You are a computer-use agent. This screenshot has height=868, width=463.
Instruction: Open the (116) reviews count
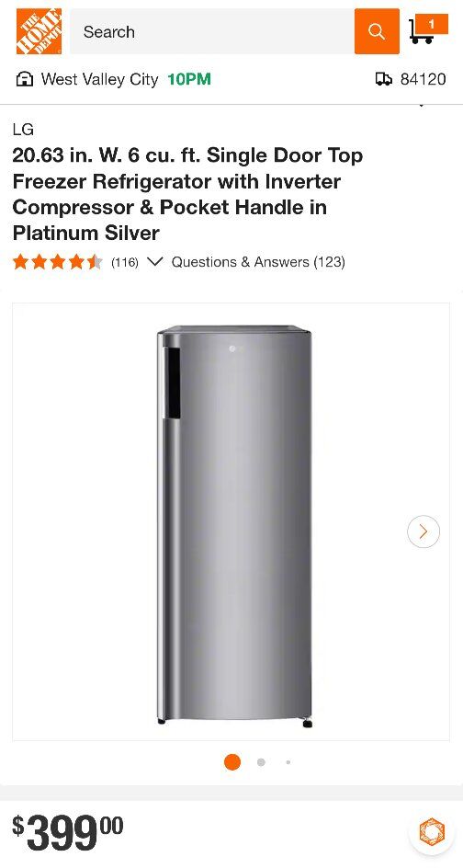click(x=124, y=262)
